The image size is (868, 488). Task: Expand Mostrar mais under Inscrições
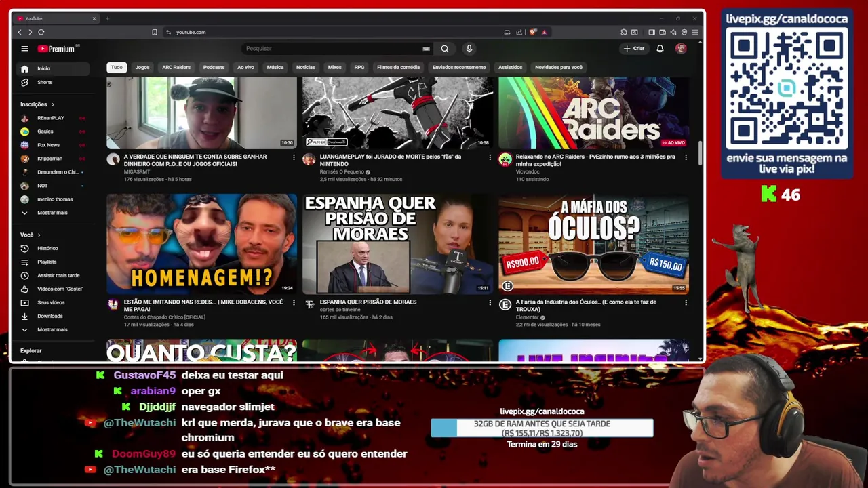tap(52, 213)
